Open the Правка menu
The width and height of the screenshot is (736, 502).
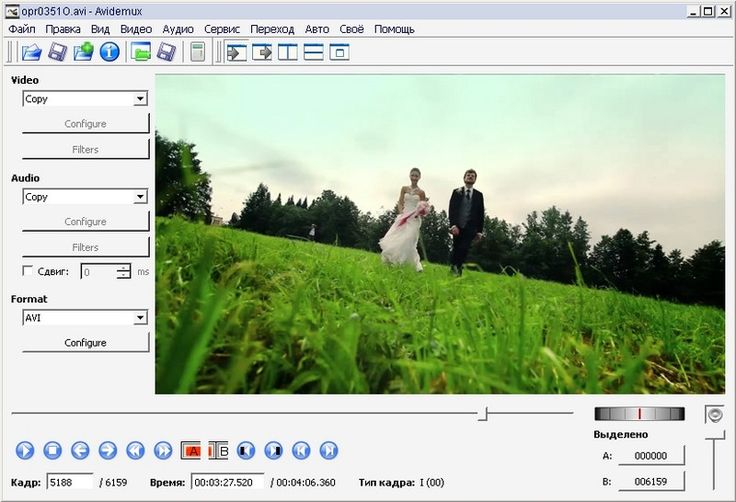pyautogui.click(x=63, y=29)
